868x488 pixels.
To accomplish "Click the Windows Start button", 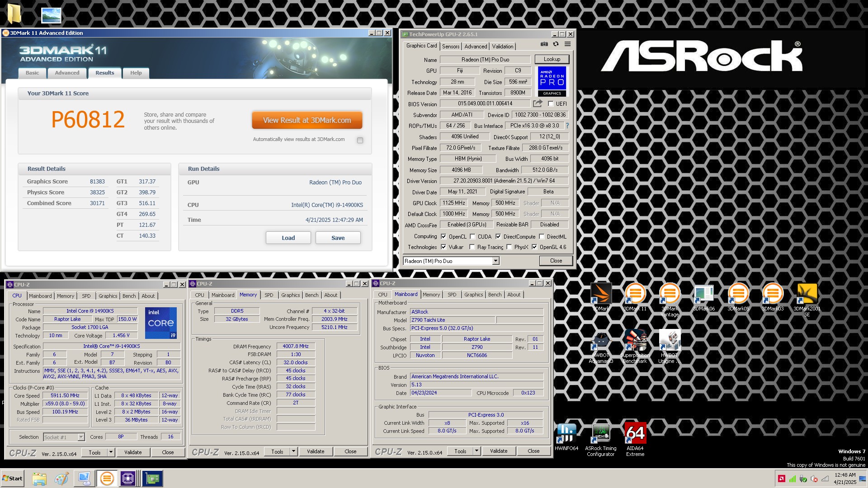I will (x=12, y=478).
